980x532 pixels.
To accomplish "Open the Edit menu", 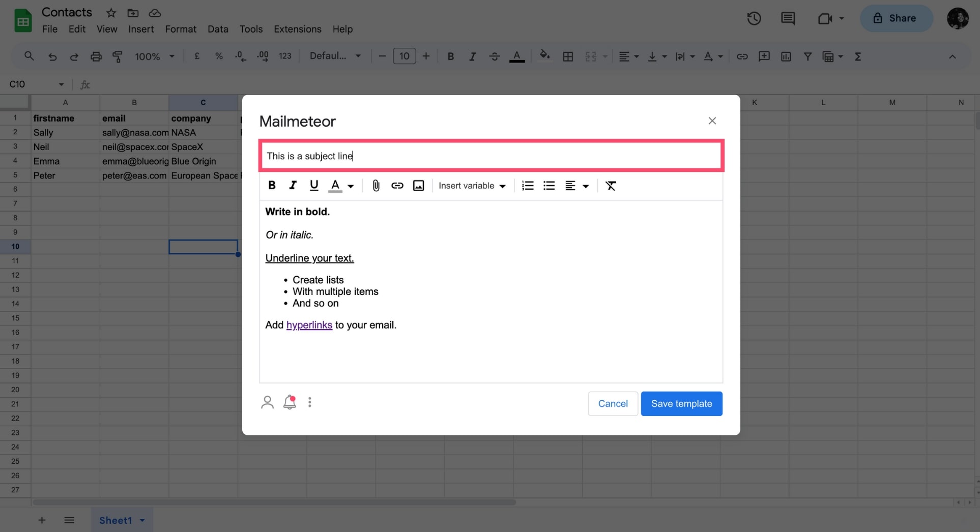I will (x=77, y=29).
